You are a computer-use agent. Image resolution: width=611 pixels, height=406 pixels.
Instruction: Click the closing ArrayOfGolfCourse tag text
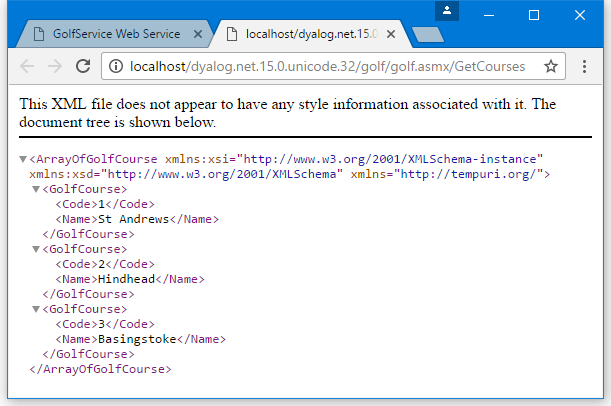point(100,369)
